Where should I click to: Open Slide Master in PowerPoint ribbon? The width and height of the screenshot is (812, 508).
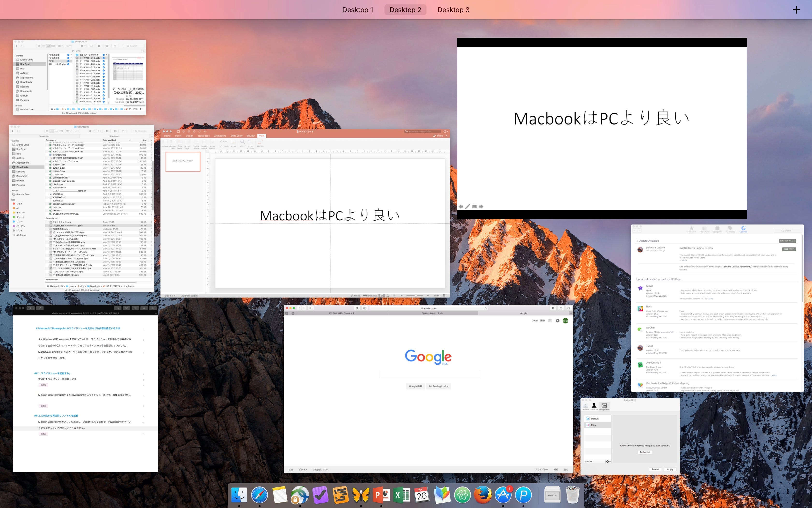pyautogui.click(x=196, y=145)
